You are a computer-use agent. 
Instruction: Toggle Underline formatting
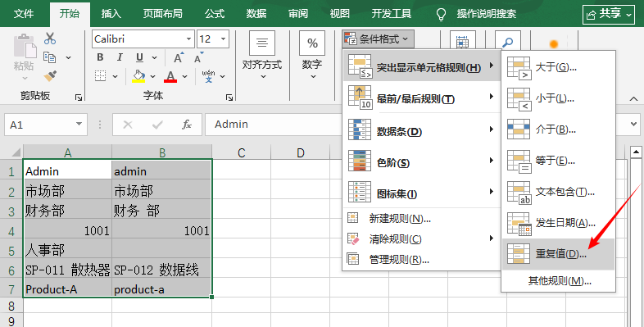click(139, 57)
